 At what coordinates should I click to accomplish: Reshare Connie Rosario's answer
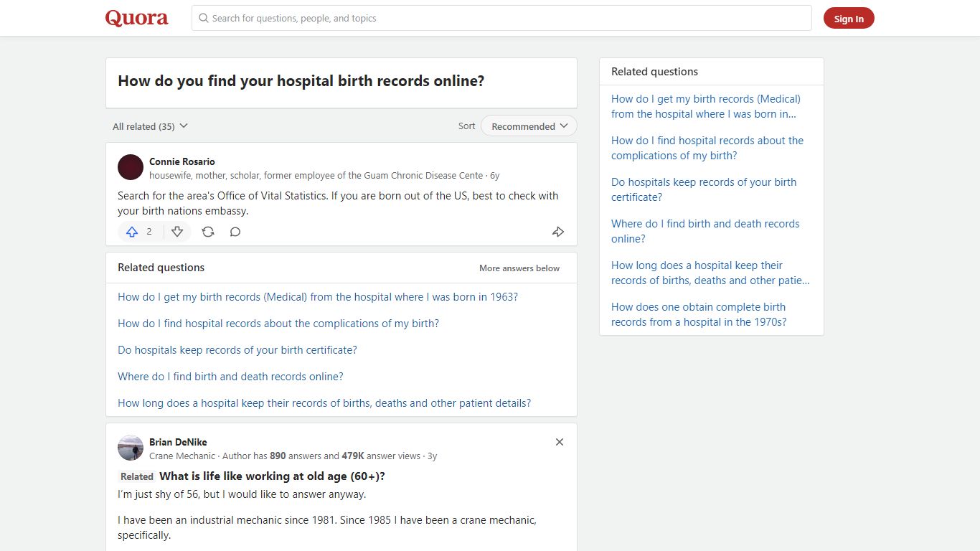click(x=208, y=232)
